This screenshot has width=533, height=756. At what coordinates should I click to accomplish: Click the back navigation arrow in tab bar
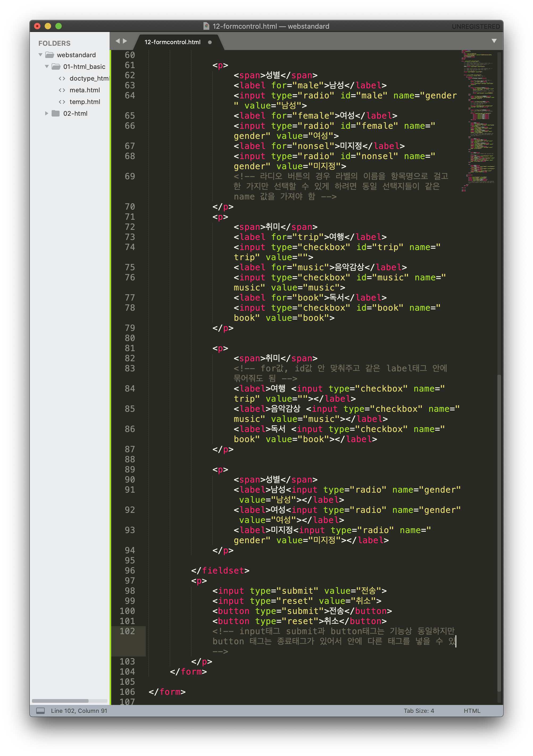click(118, 41)
